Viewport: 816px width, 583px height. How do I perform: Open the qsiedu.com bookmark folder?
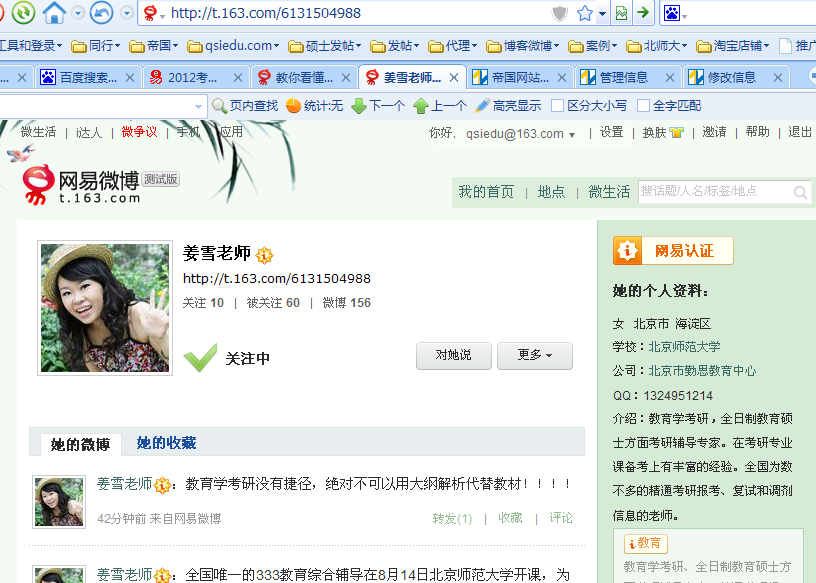pos(233,46)
